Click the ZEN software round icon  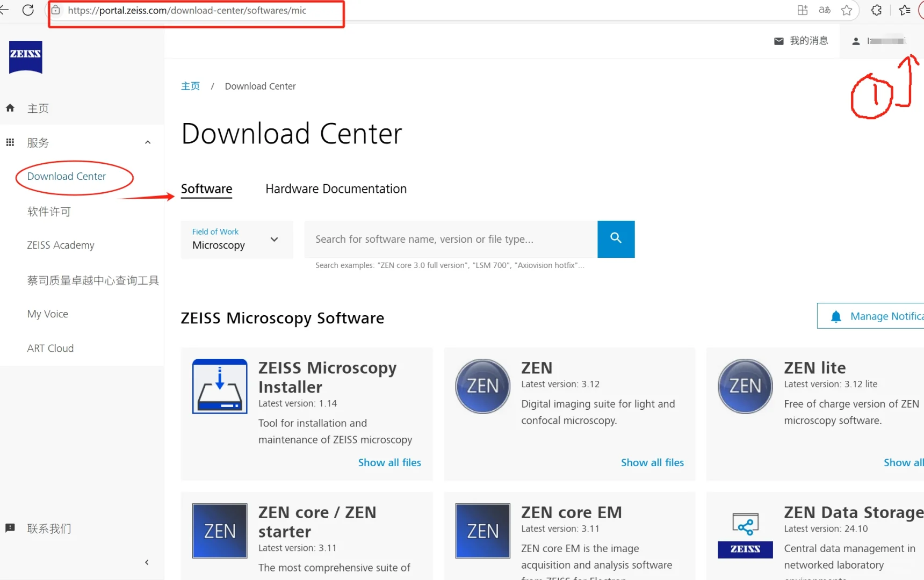[x=482, y=386]
